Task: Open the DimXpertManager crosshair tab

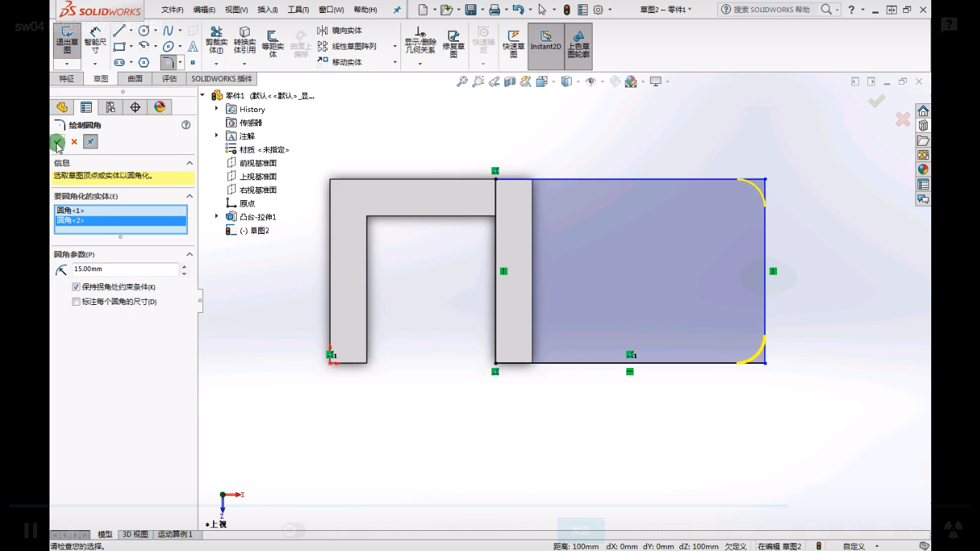Action: pos(135,107)
